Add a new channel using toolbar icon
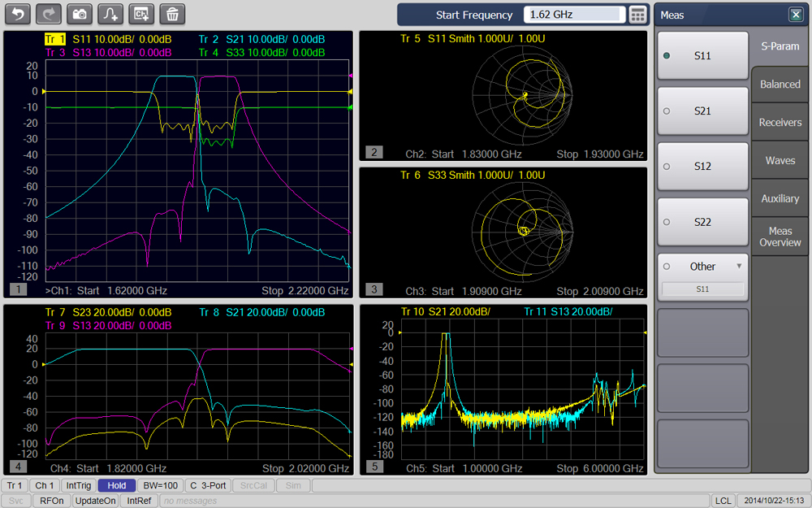This screenshot has height=508, width=812. click(141, 14)
